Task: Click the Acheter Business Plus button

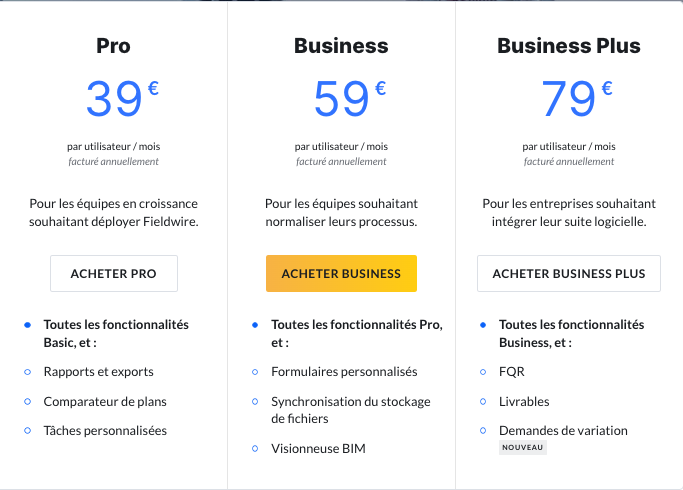Action: [569, 273]
